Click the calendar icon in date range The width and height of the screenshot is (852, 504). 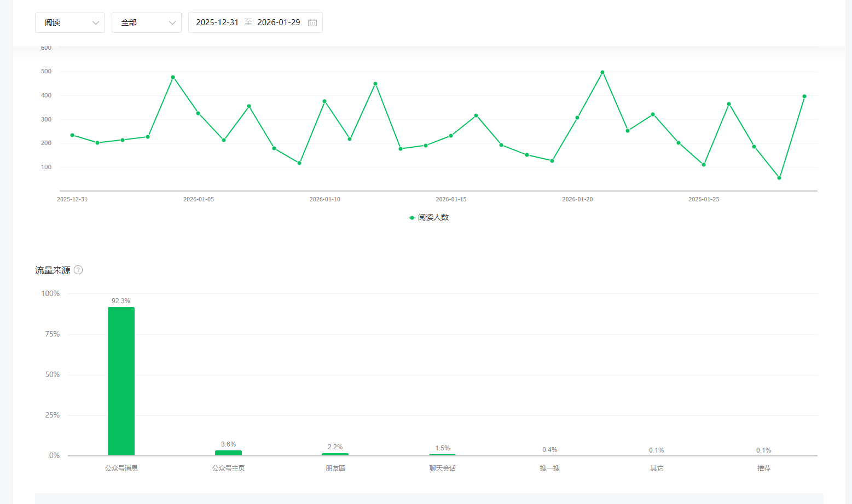[x=312, y=22]
